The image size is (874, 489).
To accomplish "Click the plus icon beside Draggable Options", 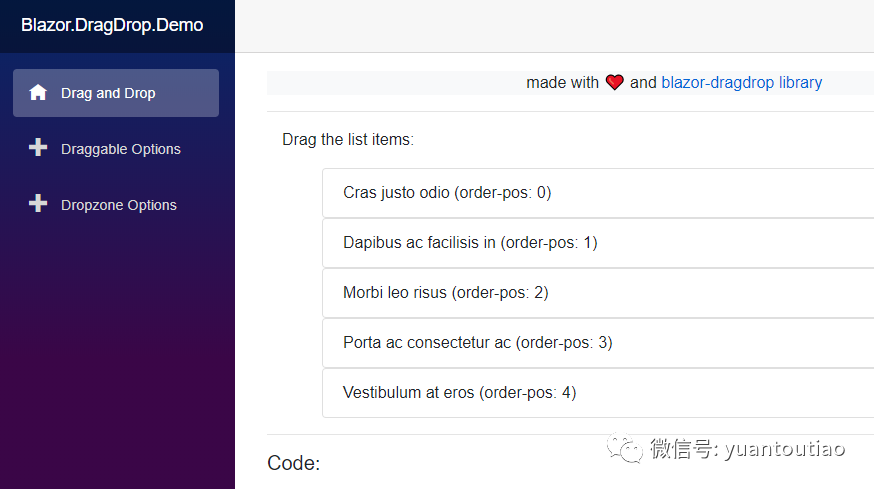I will 38,148.
